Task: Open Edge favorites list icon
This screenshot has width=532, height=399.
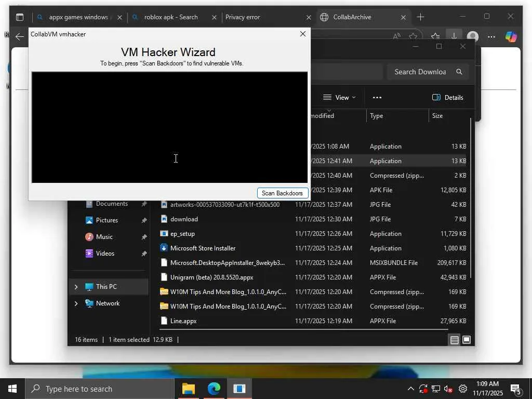Action: 435,36
